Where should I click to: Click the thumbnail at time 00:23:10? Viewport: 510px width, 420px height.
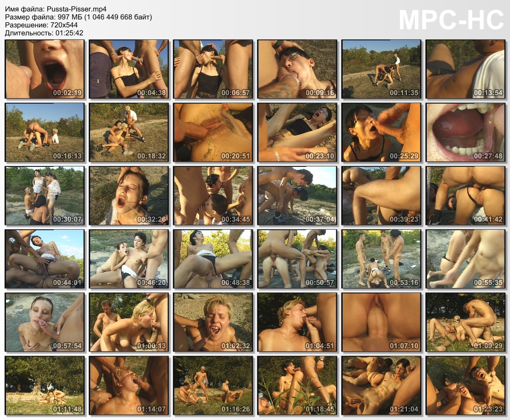coord(297,133)
